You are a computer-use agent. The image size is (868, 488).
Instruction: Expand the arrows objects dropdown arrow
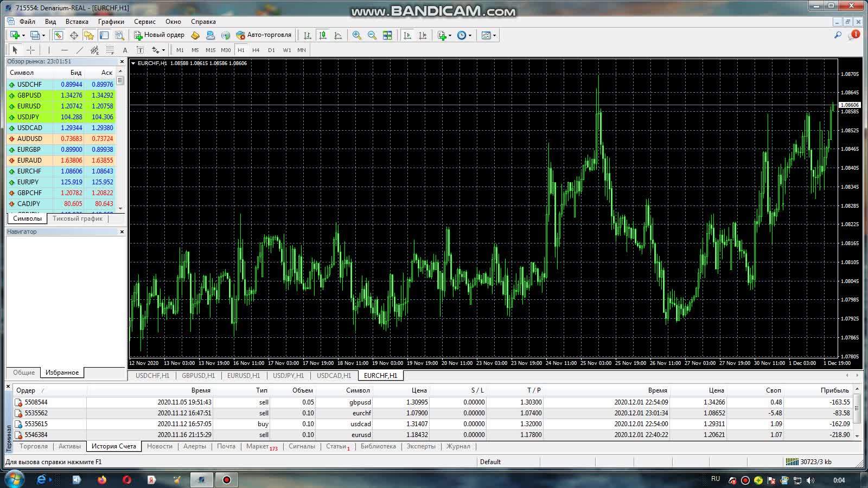pos(163,50)
